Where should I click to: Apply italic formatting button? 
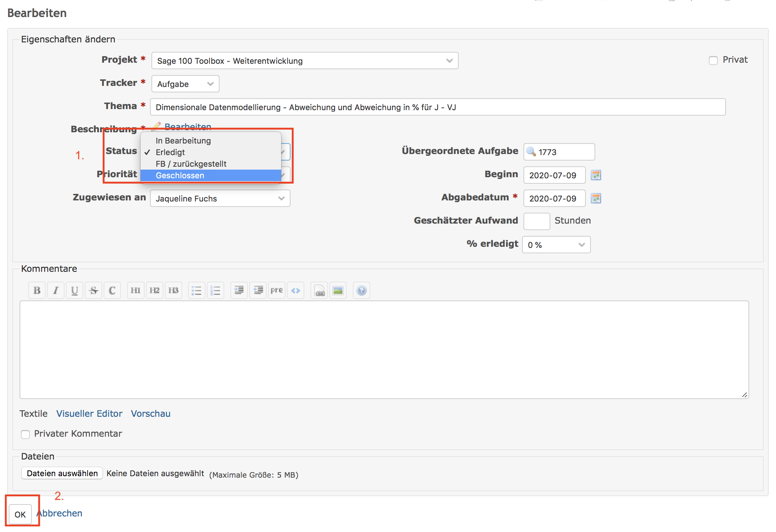[55, 290]
